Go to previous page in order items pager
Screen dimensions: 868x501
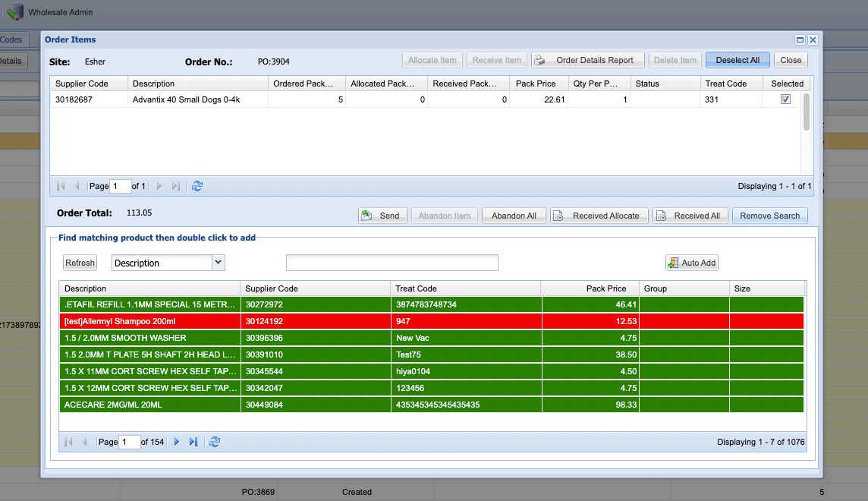pos(77,186)
